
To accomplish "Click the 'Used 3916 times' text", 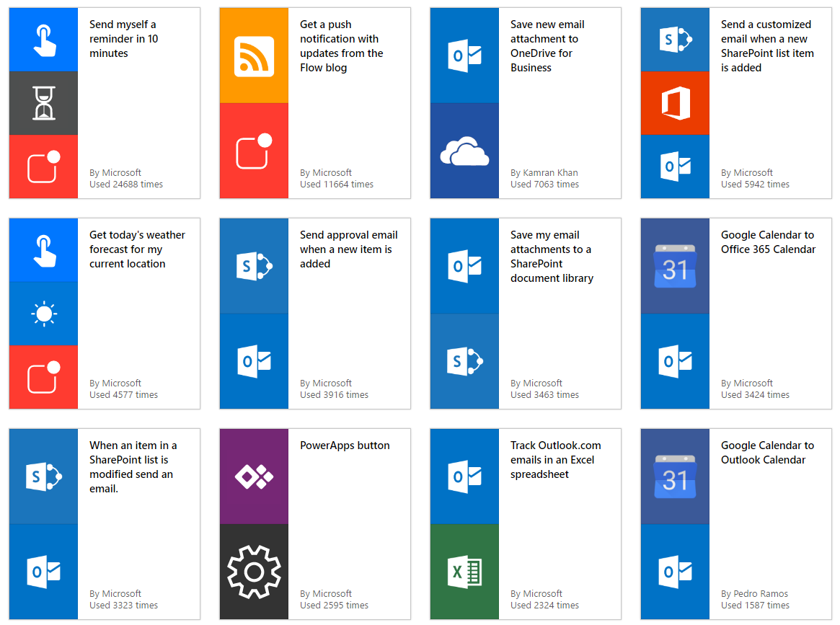I will pos(334,395).
